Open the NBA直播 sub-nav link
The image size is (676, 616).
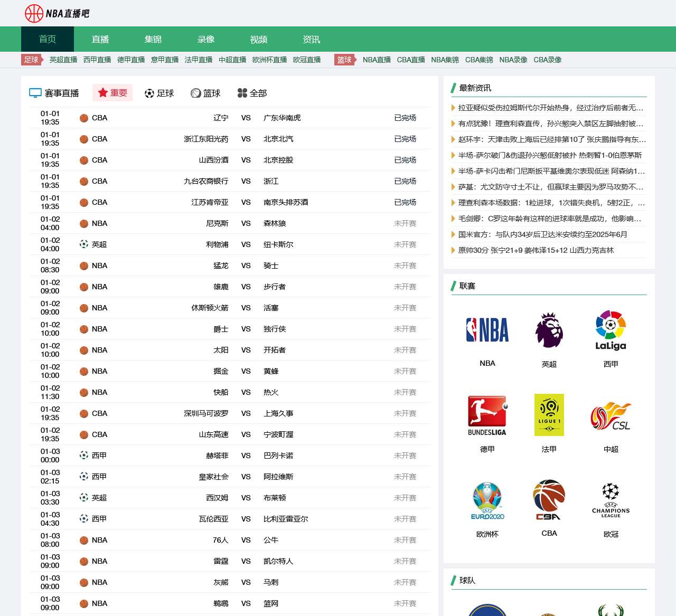coord(377,60)
